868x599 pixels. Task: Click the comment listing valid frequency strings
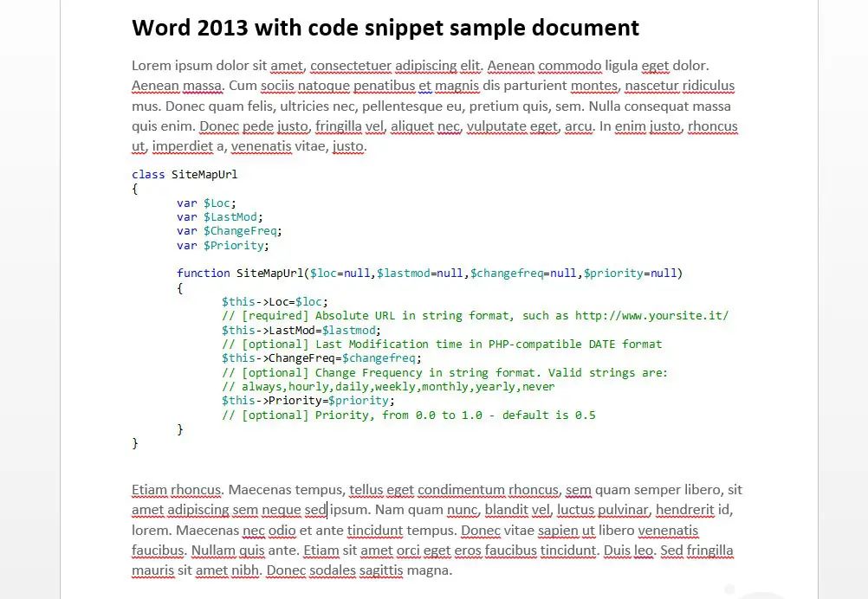388,386
